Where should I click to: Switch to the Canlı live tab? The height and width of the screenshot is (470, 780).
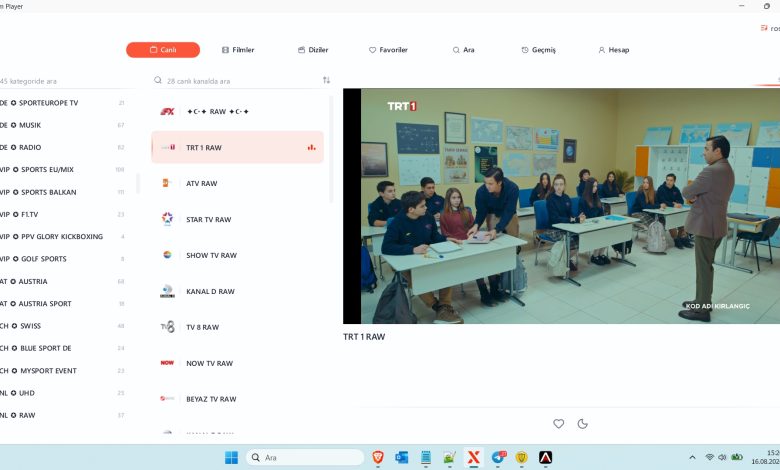point(163,50)
